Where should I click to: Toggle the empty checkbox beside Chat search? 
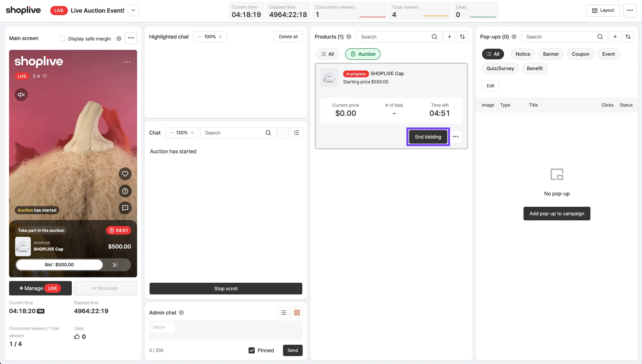(283, 133)
